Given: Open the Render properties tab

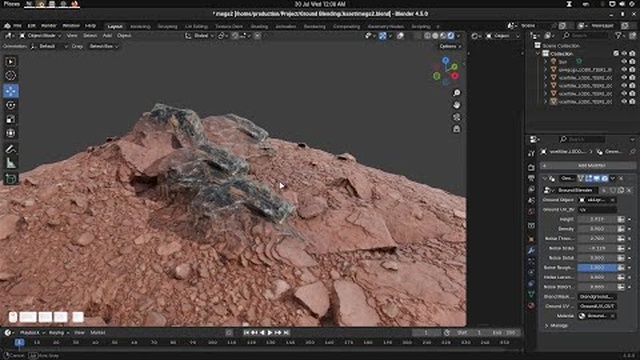Looking at the screenshot, I should [x=531, y=167].
